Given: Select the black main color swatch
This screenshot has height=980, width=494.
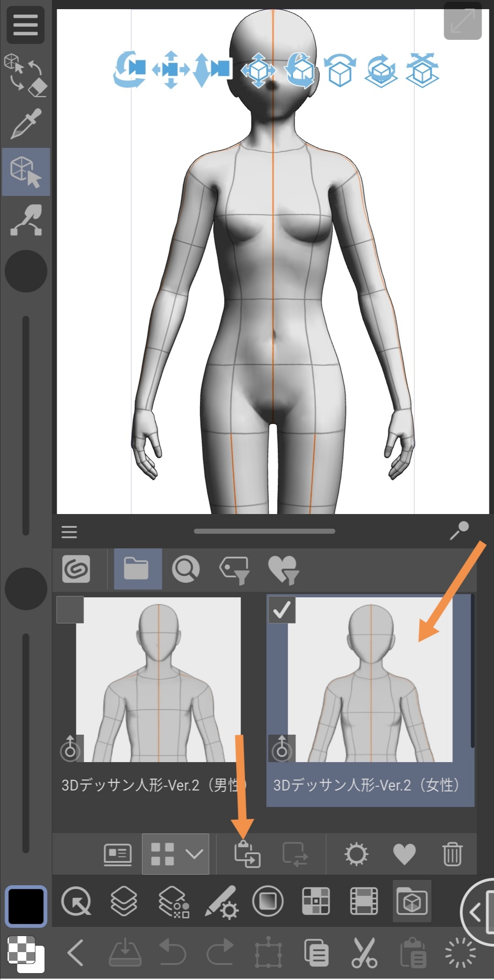Looking at the screenshot, I should 26,907.
